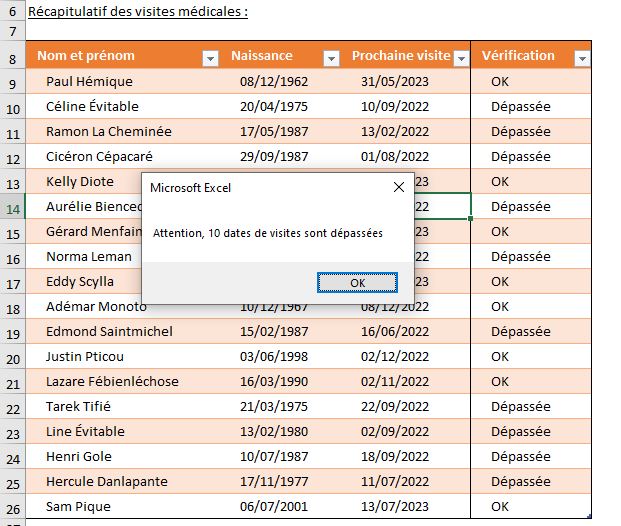Open the Nom et prénom filter dropdown
Screen dimensions: 621x526
210,58
